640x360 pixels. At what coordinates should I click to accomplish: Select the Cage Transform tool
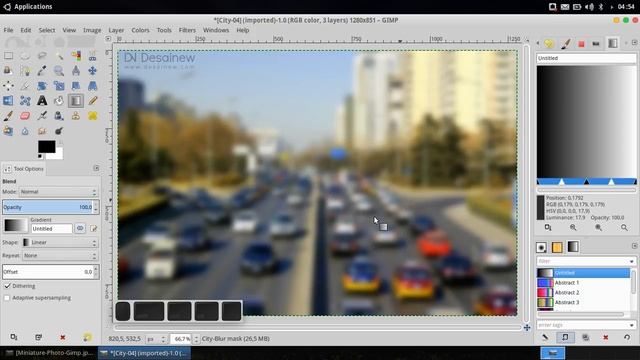(25, 101)
